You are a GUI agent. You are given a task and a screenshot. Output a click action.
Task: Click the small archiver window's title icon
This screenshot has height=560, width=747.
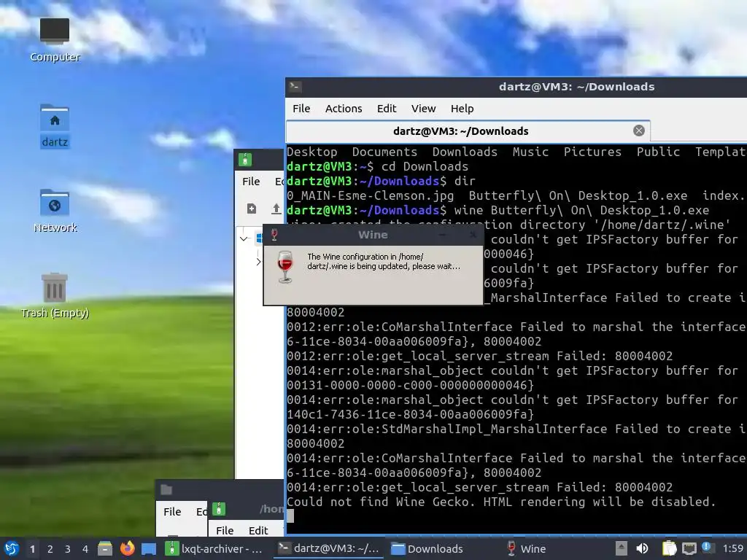tap(219, 509)
